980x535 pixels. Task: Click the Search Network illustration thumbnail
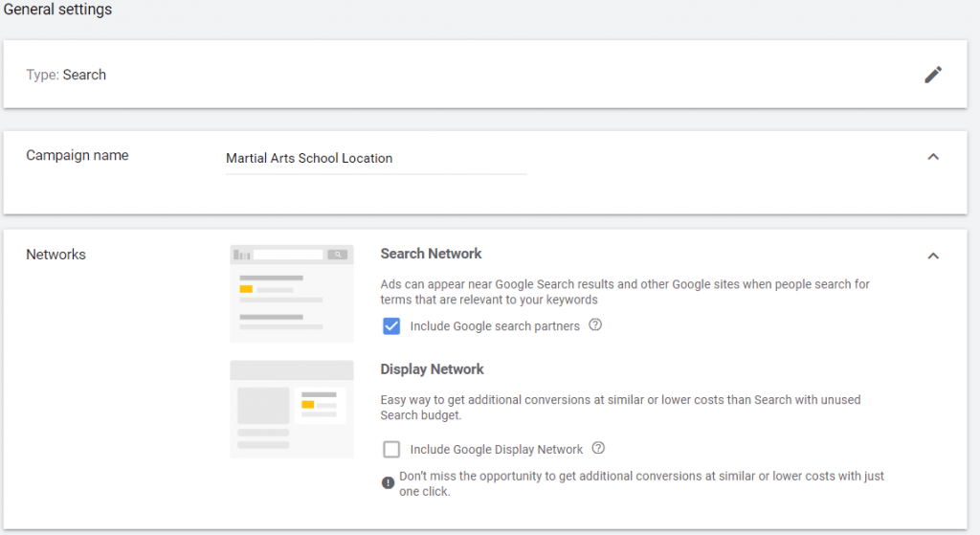(291, 294)
